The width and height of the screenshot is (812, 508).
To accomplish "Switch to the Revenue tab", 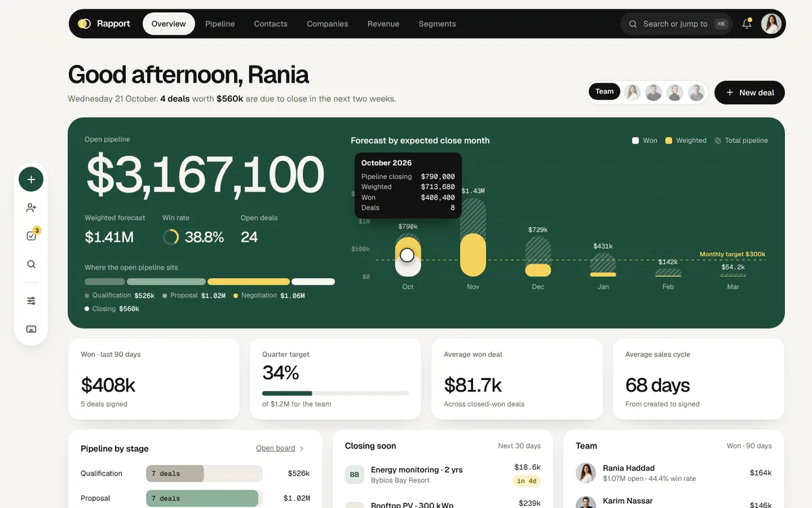I will click(x=383, y=24).
